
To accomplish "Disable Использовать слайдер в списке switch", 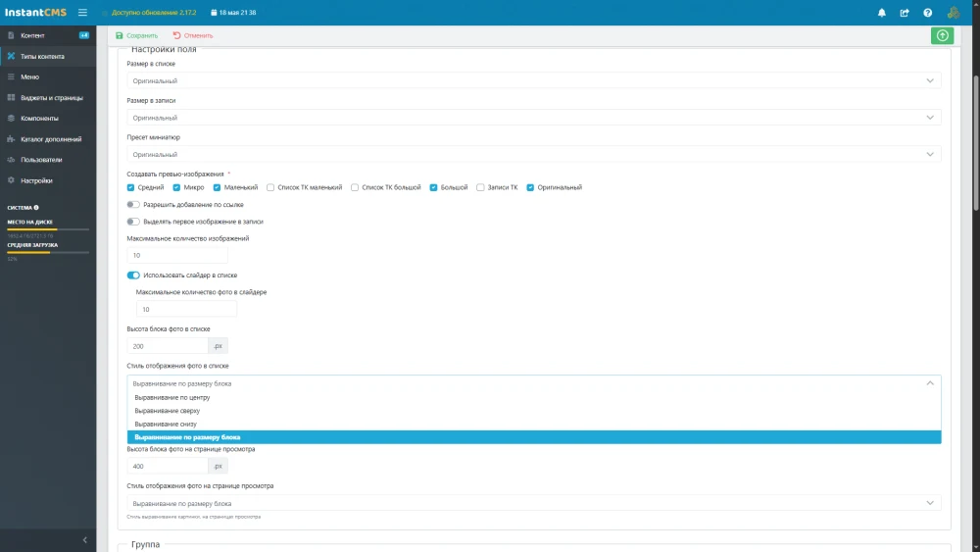I will (133, 276).
